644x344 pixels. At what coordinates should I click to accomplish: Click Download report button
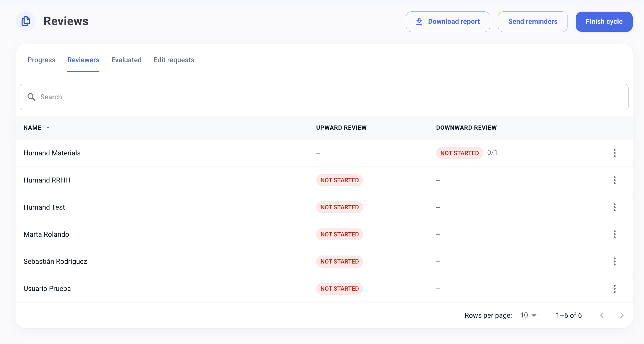point(448,22)
